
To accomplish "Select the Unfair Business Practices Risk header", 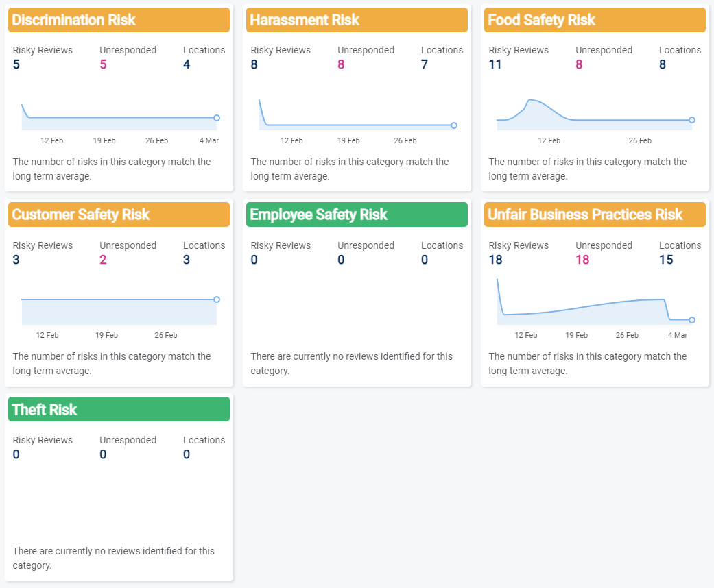I will [x=594, y=215].
